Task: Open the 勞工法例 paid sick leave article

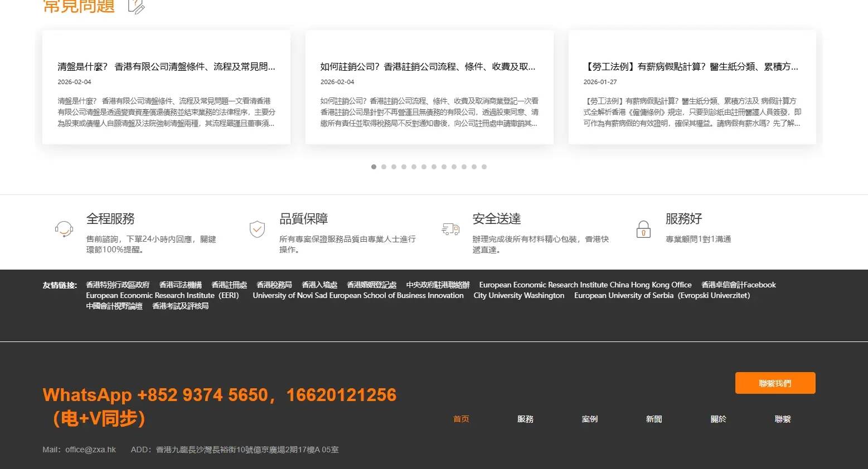Action: point(691,67)
